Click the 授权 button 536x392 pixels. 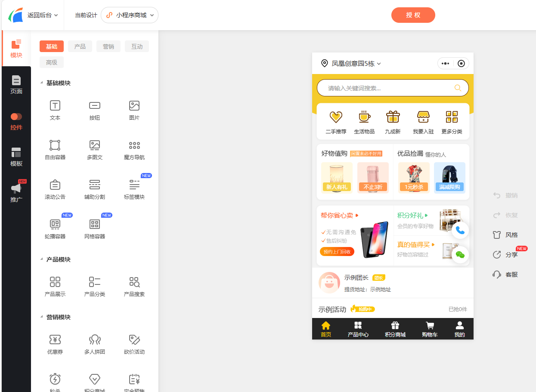(413, 15)
